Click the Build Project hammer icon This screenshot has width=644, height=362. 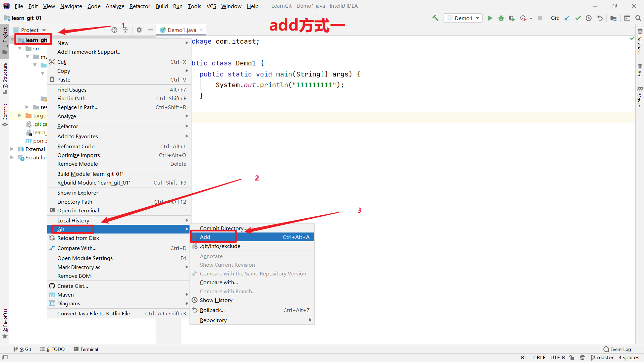pos(435,18)
